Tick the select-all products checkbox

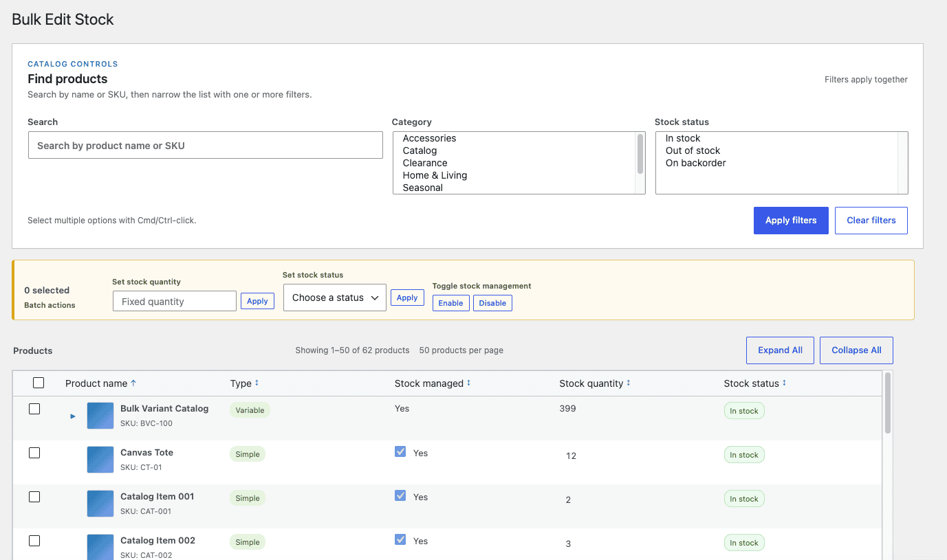pos(39,383)
